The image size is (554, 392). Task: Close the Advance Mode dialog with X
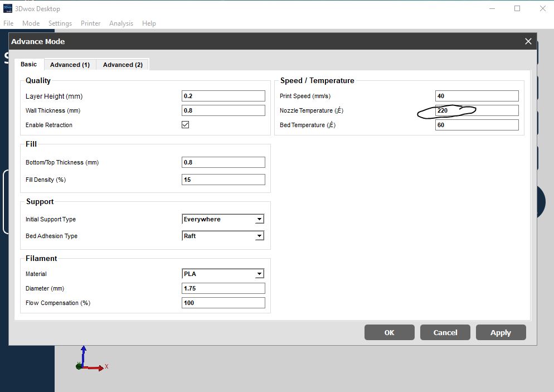[528, 41]
